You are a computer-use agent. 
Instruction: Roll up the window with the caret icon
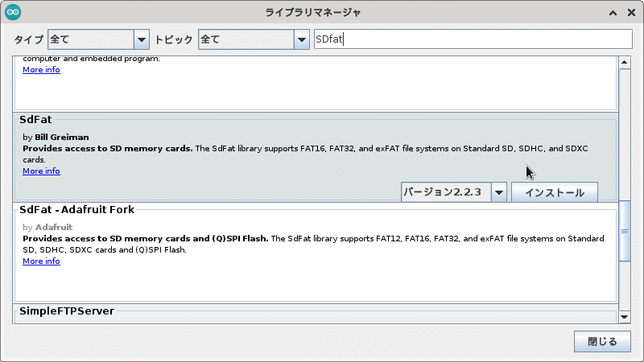click(x=613, y=13)
